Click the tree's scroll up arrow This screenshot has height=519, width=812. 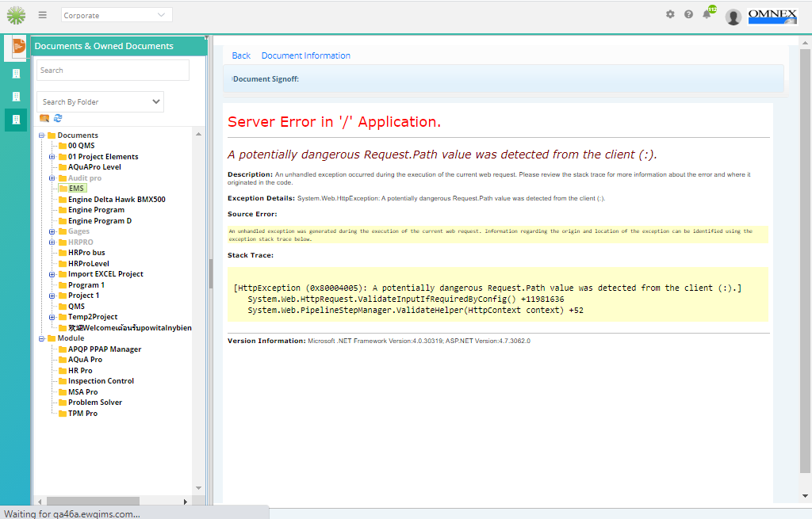point(198,134)
